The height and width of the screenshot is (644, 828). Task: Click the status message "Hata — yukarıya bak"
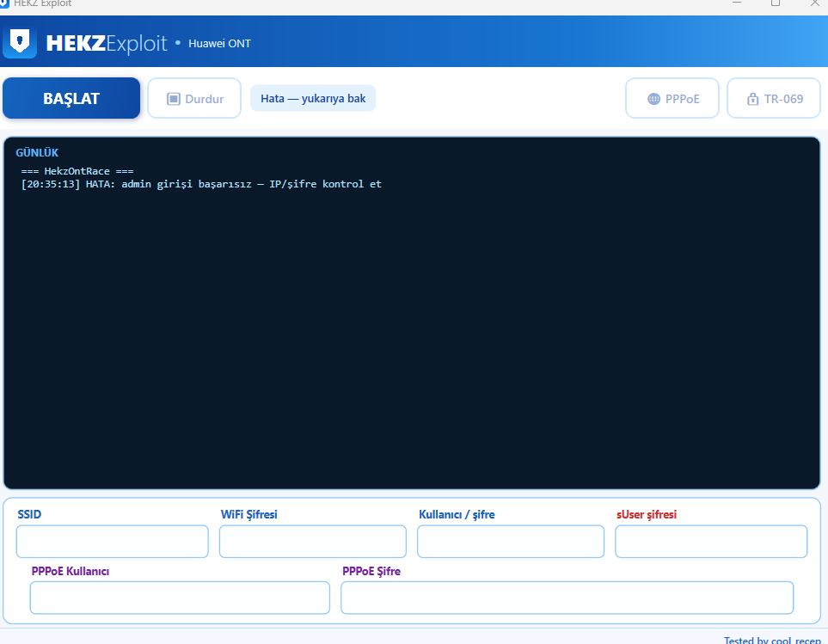(x=313, y=98)
